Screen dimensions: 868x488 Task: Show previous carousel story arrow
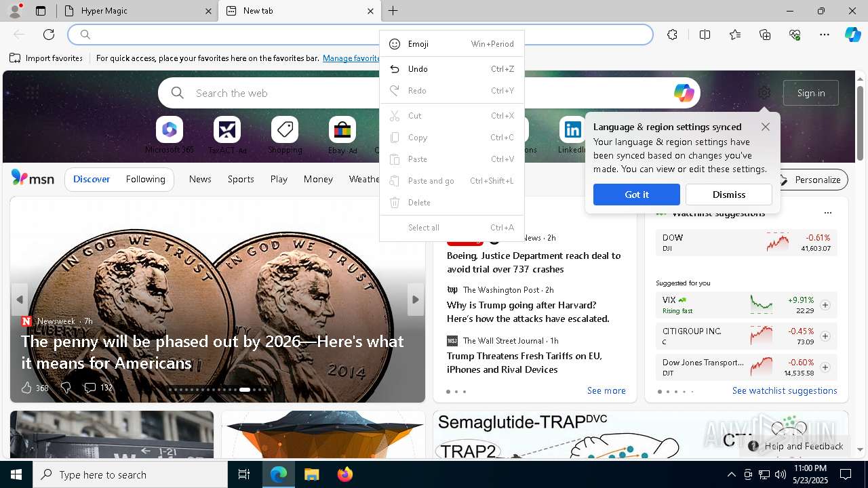coord(20,300)
